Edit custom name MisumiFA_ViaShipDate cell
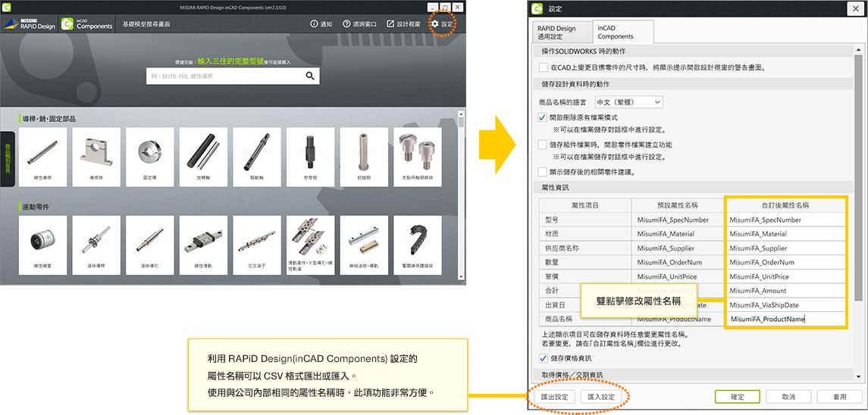 (x=785, y=305)
